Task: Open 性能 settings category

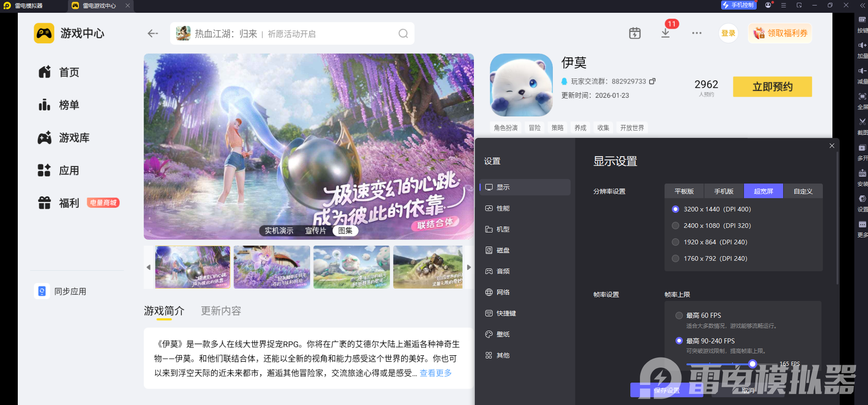Action: click(x=525, y=208)
